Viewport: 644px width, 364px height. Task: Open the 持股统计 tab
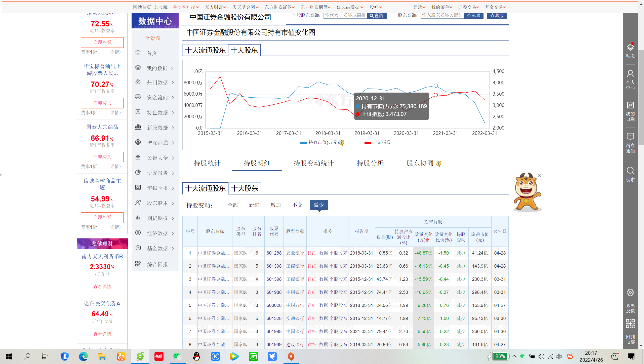click(x=207, y=163)
